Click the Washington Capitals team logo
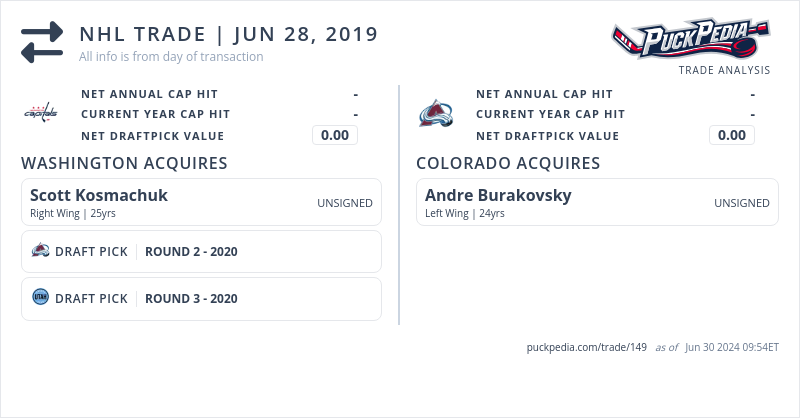 [41, 112]
